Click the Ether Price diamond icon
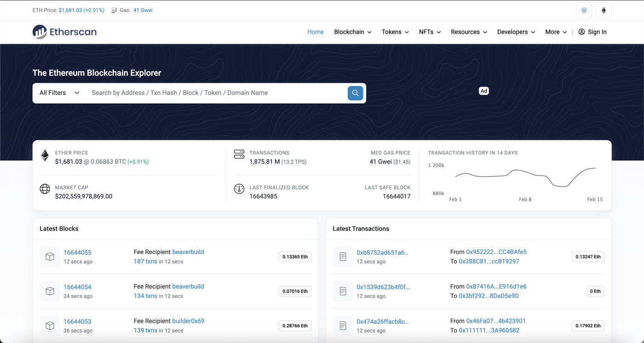 [45, 155]
